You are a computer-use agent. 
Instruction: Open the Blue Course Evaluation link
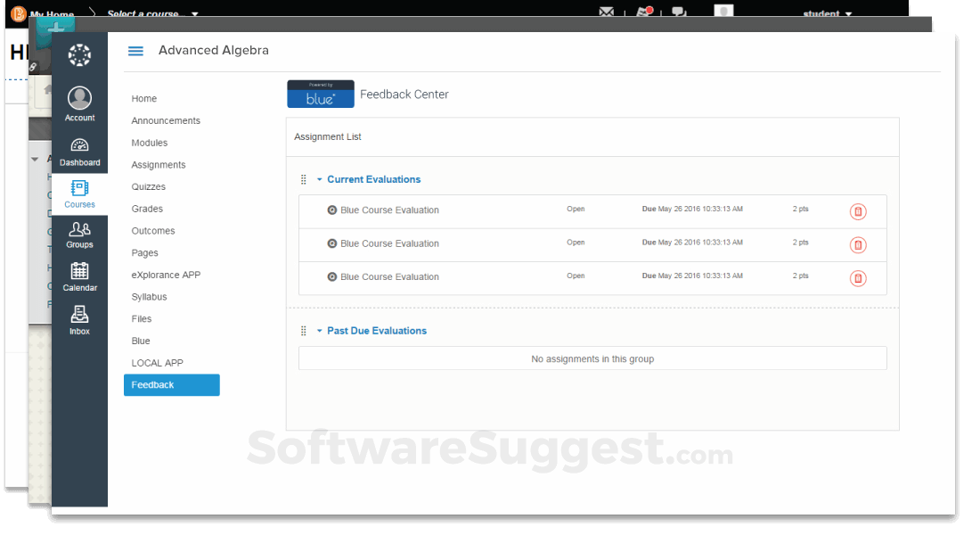(x=388, y=210)
